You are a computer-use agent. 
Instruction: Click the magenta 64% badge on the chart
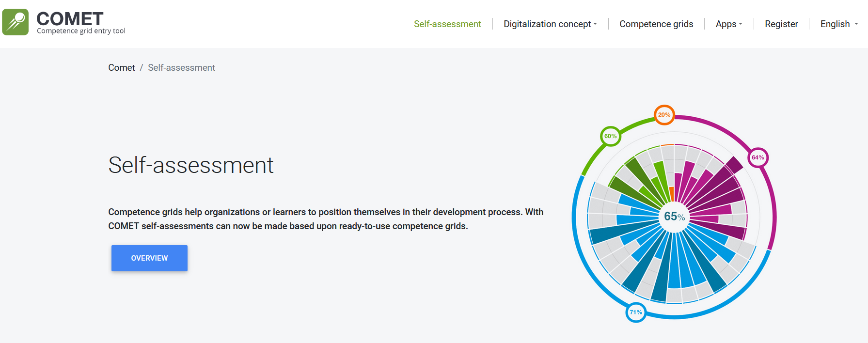click(x=758, y=157)
